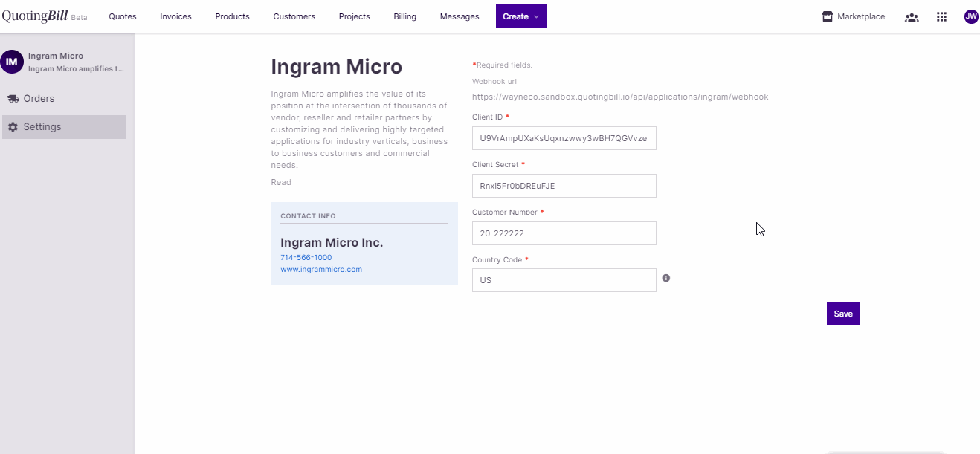The height and width of the screenshot is (454, 980).
Task: Open www.ingrammicro.com link
Action: (x=321, y=269)
